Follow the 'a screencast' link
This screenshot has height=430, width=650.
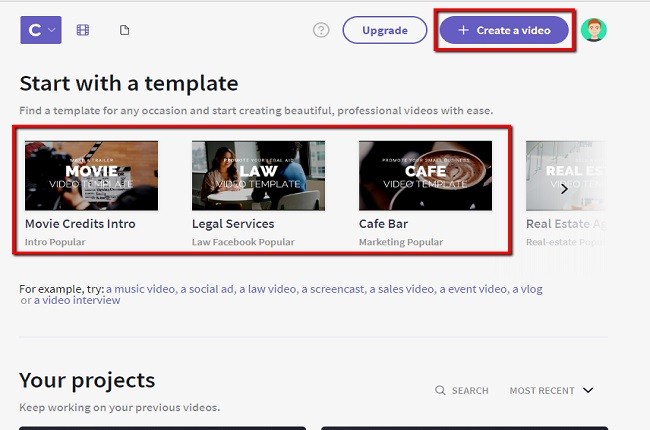(334, 289)
